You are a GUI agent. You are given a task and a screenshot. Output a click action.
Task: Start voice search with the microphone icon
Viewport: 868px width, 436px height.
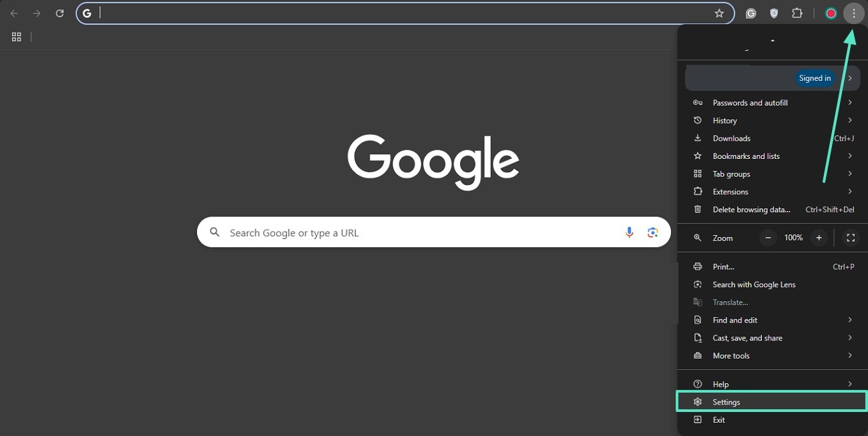629,232
